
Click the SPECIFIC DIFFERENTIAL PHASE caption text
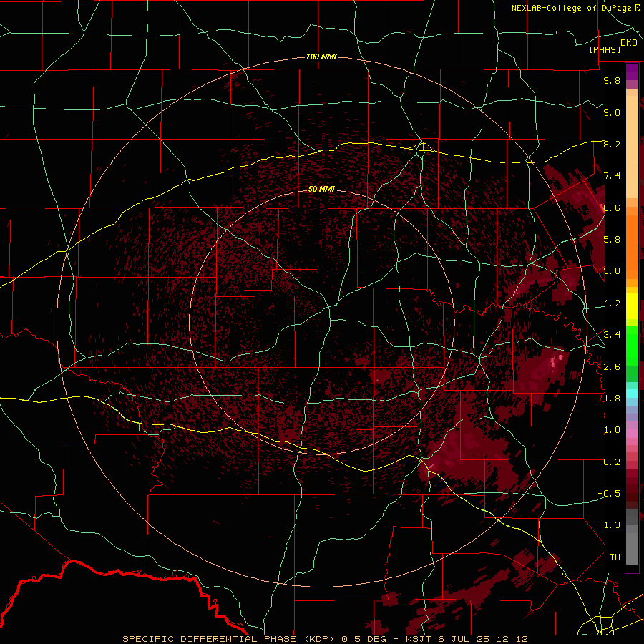209,639
